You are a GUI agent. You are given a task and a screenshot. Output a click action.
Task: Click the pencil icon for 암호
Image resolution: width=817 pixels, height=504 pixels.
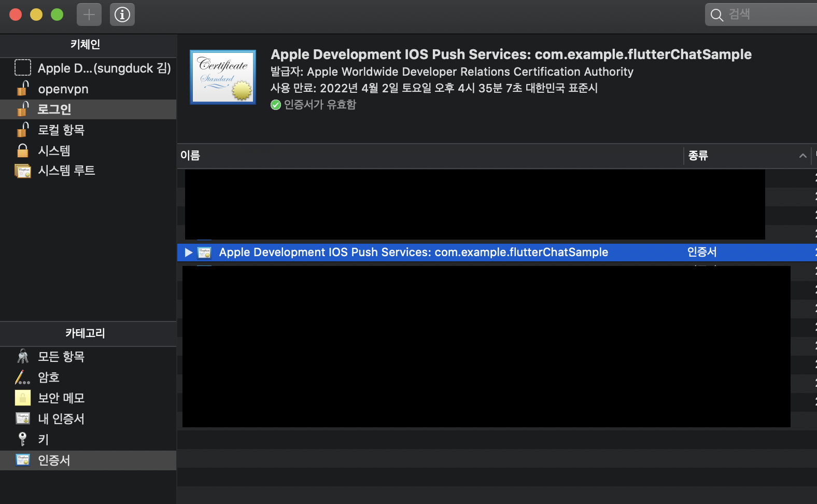tap(23, 377)
